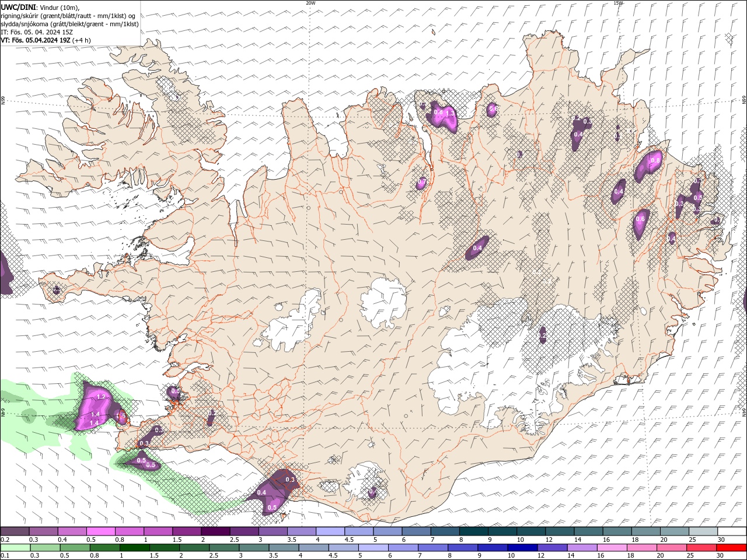Click the 25 light gray snow legend swatch

click(703, 531)
